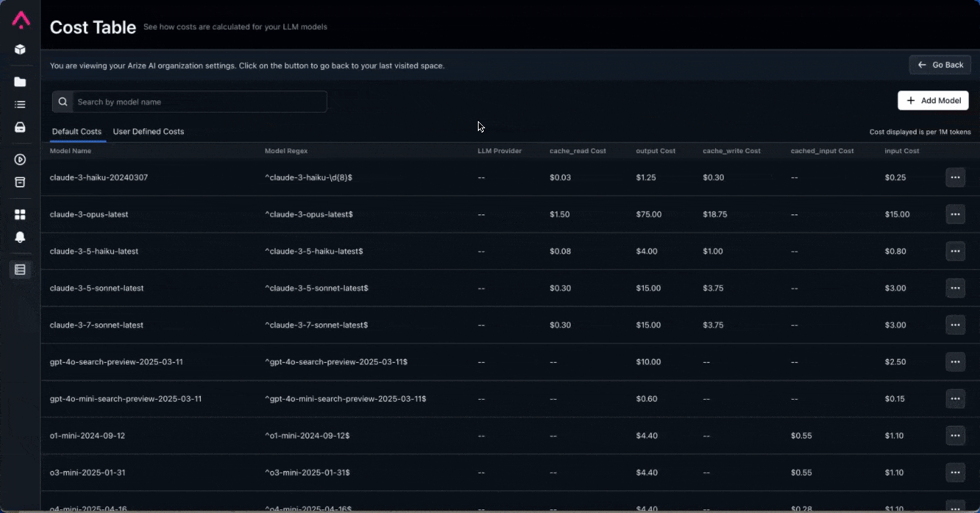Image resolution: width=980 pixels, height=513 pixels.
Task: Click the cache_read Cost column header
Action: pyautogui.click(x=578, y=151)
